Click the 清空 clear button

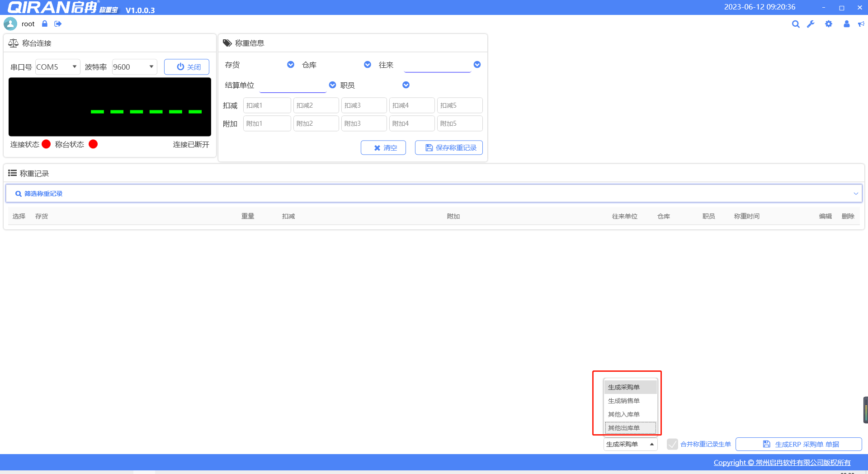(383, 148)
